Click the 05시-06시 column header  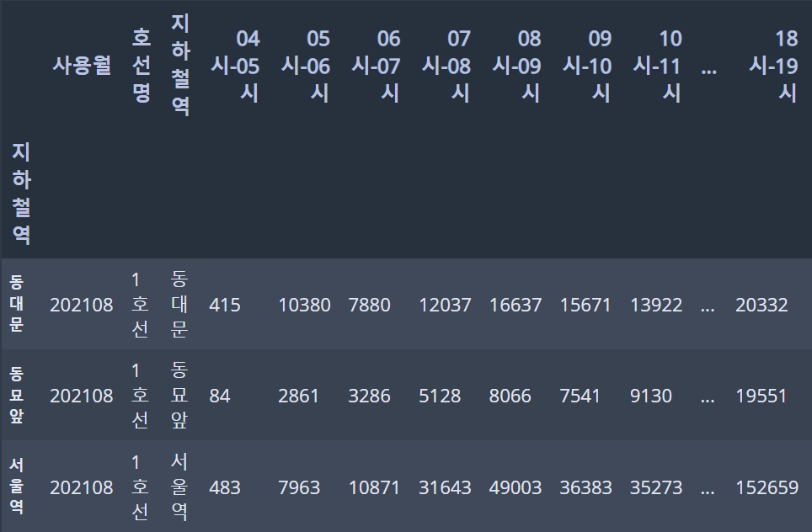pos(306,66)
